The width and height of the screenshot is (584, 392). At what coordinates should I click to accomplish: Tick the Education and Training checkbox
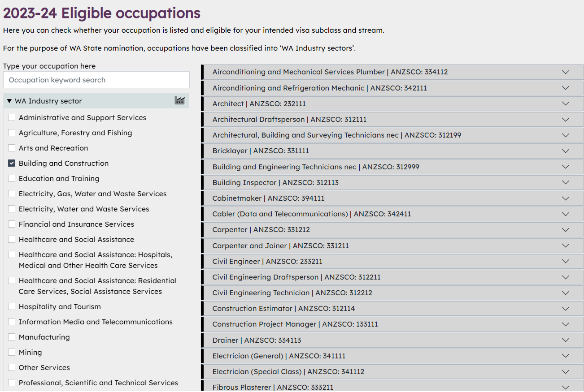[12, 179]
